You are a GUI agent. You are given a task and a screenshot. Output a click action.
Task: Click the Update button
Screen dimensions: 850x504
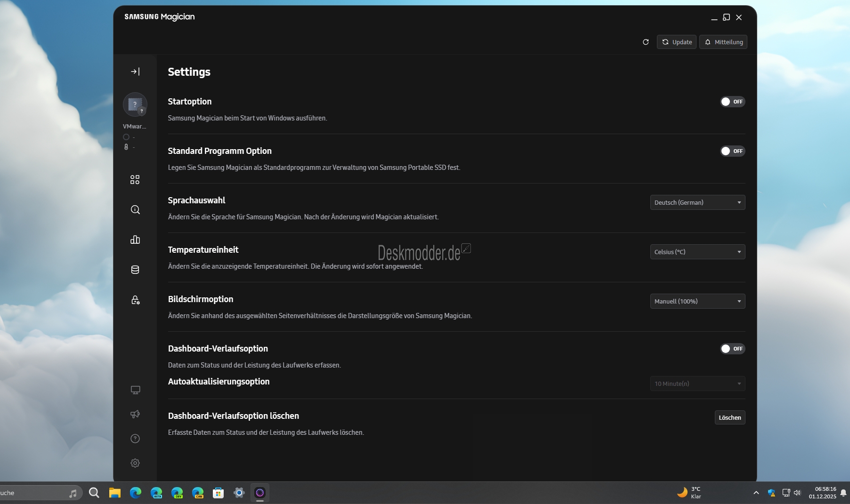click(677, 42)
